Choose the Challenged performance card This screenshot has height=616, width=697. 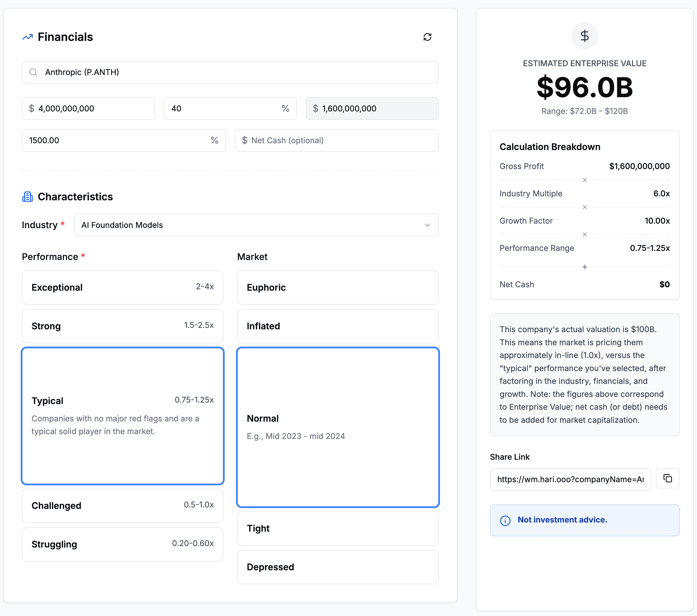(x=122, y=505)
